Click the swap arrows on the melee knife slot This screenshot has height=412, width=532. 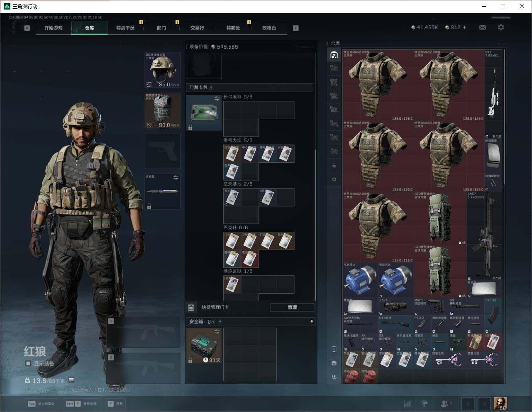tap(176, 178)
